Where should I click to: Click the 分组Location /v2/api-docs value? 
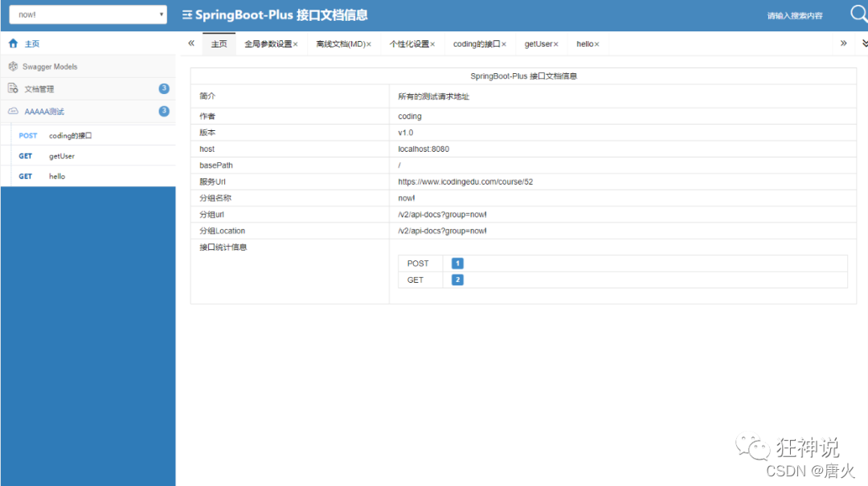[442, 231]
